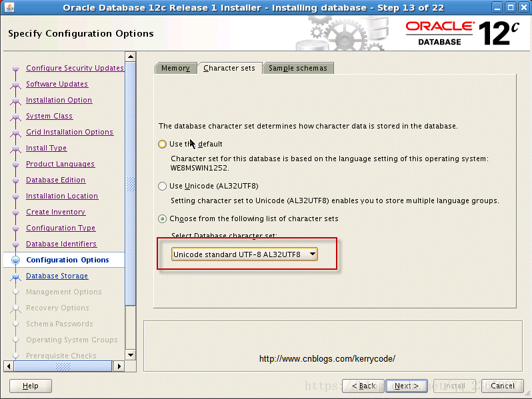Click Management Options step label
532x399 pixels.
(64, 292)
